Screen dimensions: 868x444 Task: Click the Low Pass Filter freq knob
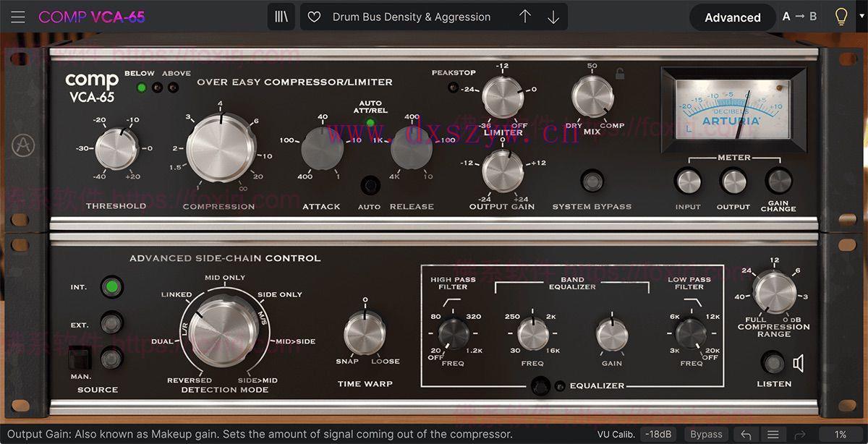point(691,334)
